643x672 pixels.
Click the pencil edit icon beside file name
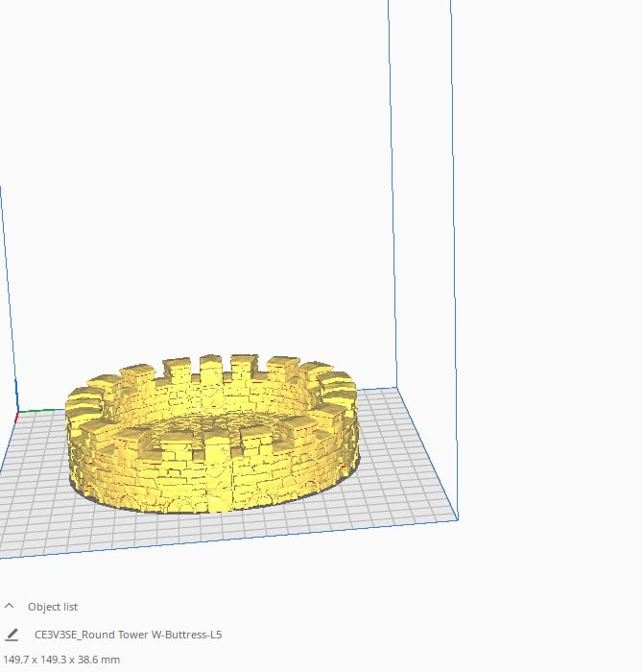[12, 635]
